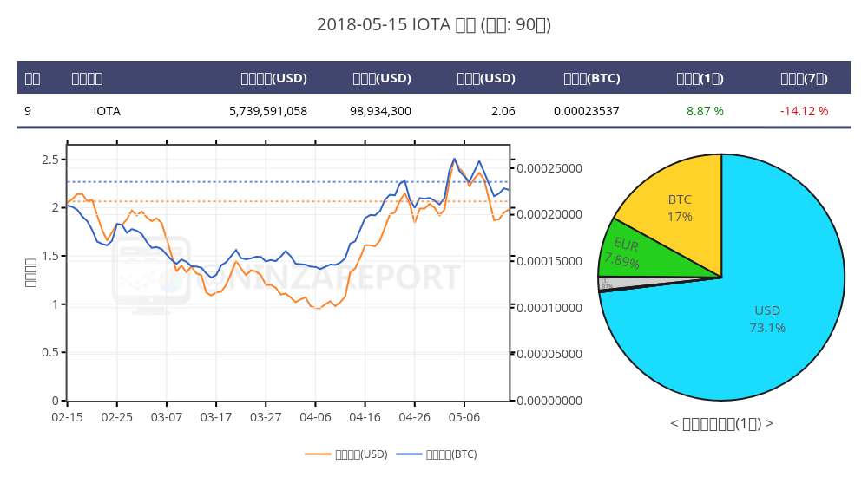Click the 04-16 date label on the x-axis

(x=365, y=417)
